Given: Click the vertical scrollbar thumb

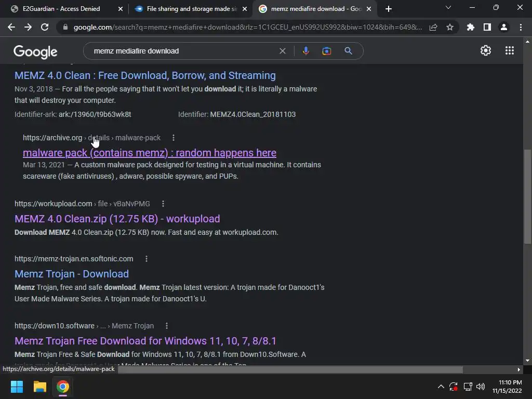Looking at the screenshot, I should (527, 196).
